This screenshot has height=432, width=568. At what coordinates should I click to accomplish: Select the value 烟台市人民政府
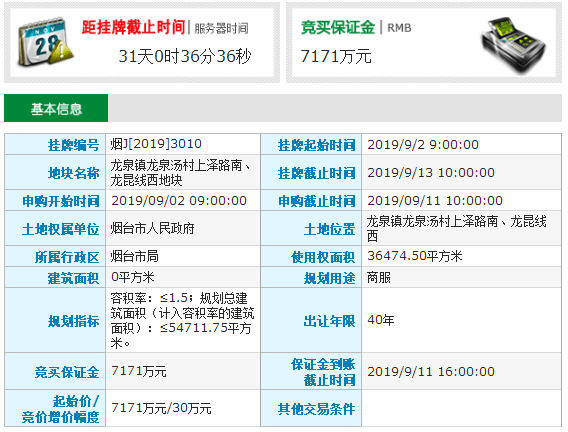pos(153,228)
